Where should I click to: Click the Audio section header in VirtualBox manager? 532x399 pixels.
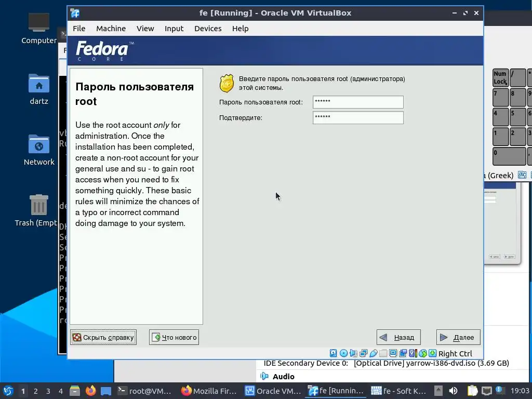pos(283,376)
